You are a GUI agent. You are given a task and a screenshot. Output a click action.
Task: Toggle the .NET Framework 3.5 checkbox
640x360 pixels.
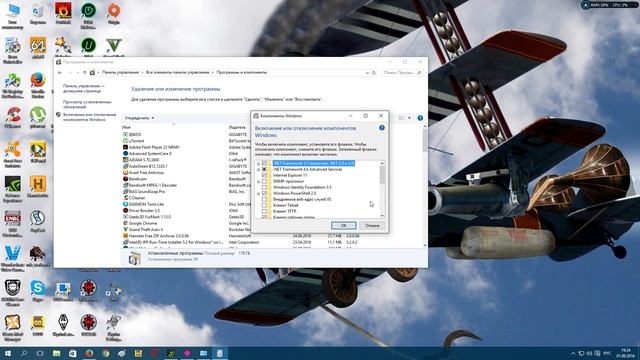(264, 163)
